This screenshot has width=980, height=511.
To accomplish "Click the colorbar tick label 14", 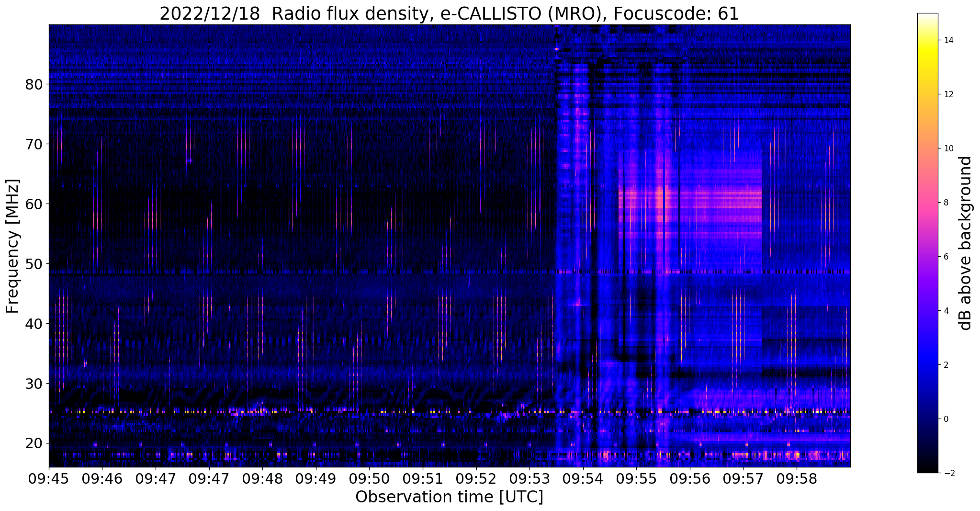I will click(948, 40).
